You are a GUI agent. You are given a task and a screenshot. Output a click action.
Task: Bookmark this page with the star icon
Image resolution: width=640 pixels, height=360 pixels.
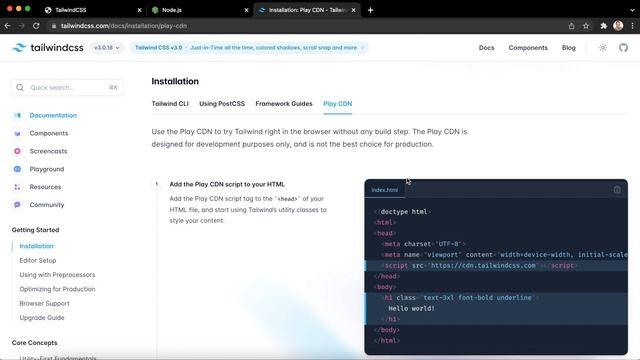[586, 26]
